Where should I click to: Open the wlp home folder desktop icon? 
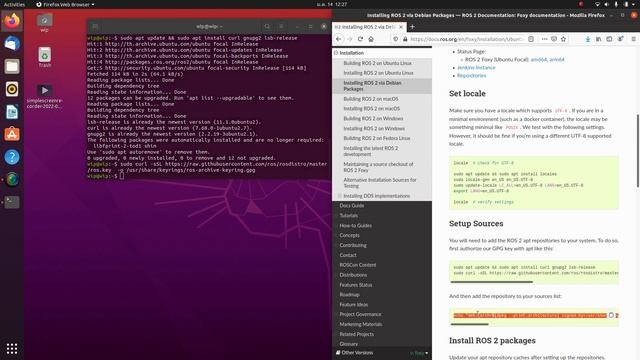click(44, 23)
